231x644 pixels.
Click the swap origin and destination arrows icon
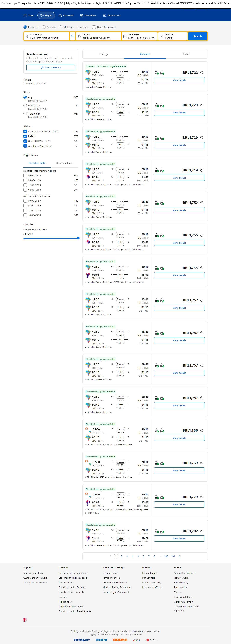[x=72, y=36]
